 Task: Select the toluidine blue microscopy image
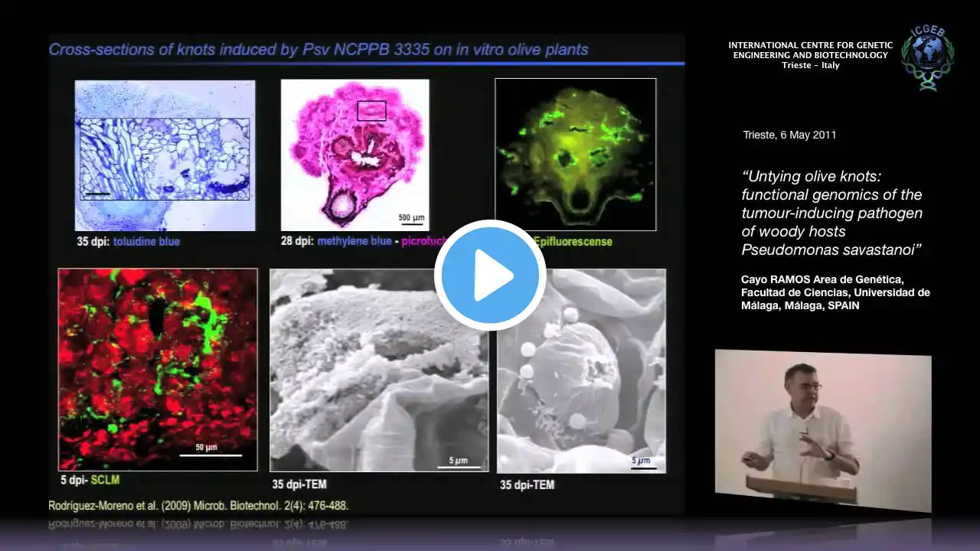click(x=165, y=155)
